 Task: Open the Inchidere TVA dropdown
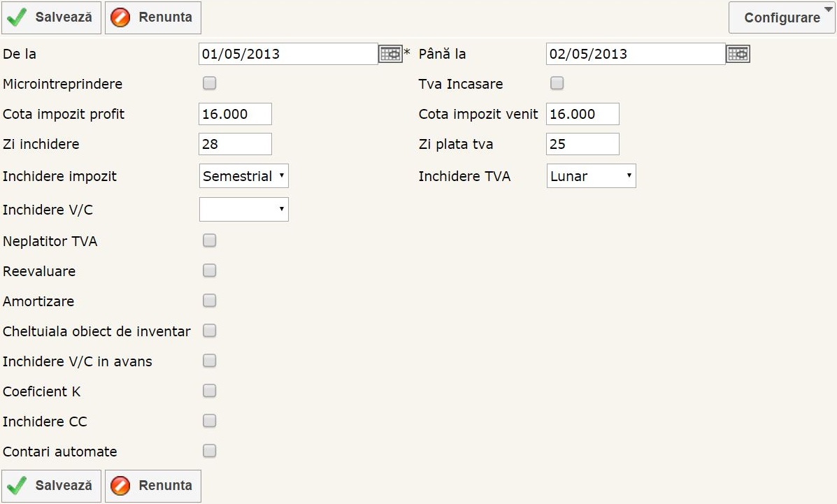[591, 176]
